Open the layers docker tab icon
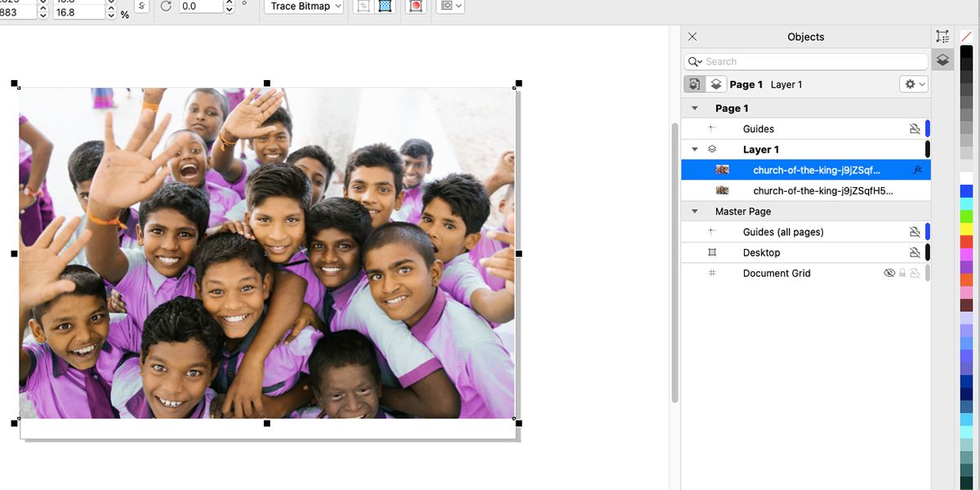Image resolution: width=980 pixels, height=490 pixels. (x=942, y=60)
